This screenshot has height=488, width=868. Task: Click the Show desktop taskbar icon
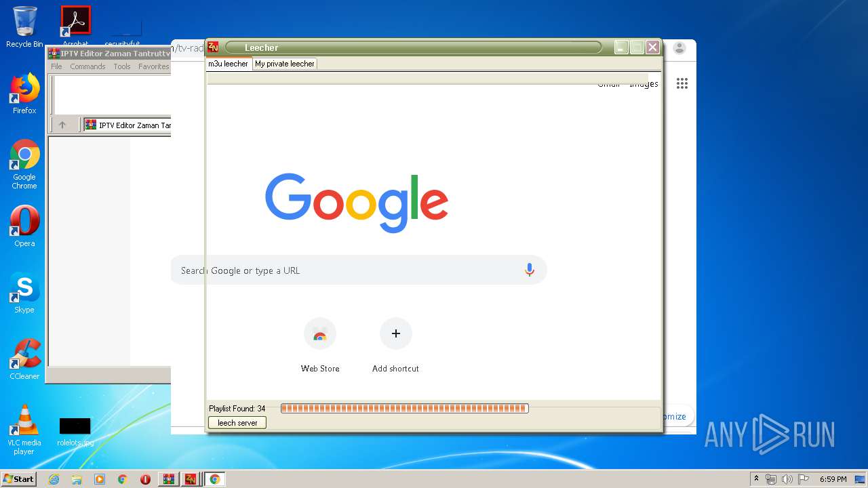coord(861,479)
